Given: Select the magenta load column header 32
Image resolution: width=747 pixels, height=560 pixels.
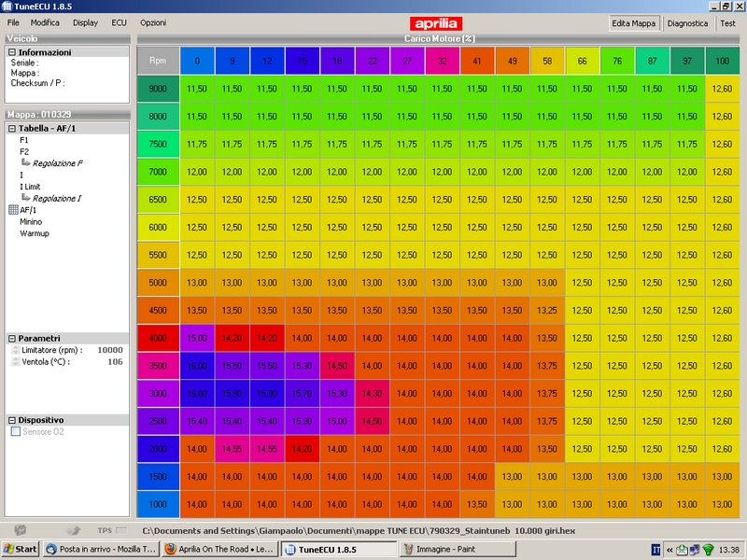Looking at the screenshot, I should click(442, 61).
